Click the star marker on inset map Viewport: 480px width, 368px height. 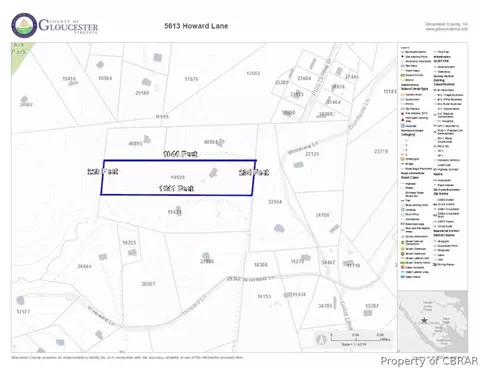tap(424, 320)
